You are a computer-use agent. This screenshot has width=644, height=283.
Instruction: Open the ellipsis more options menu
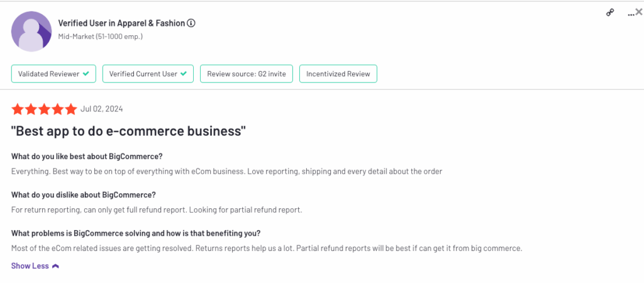(x=631, y=14)
